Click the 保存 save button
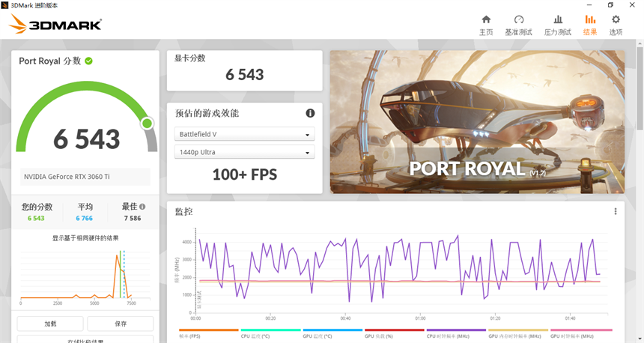The height and width of the screenshot is (343, 644). pyautogui.click(x=121, y=324)
